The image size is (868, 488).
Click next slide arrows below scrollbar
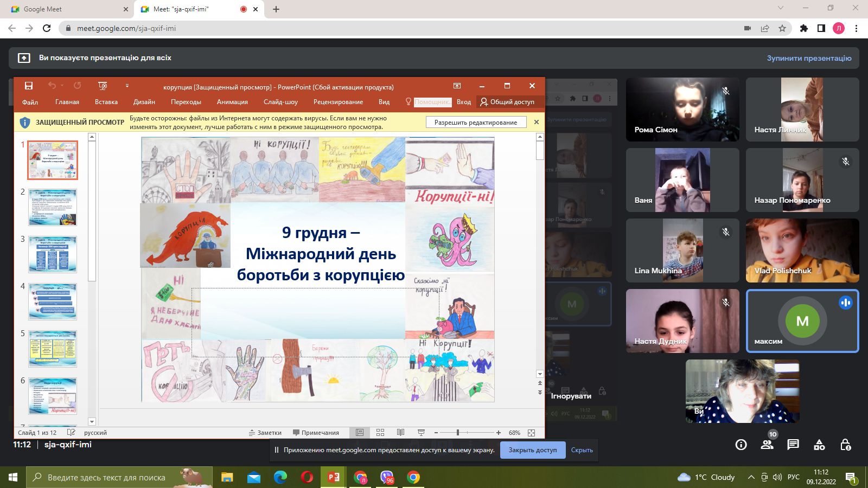pyautogui.click(x=540, y=392)
